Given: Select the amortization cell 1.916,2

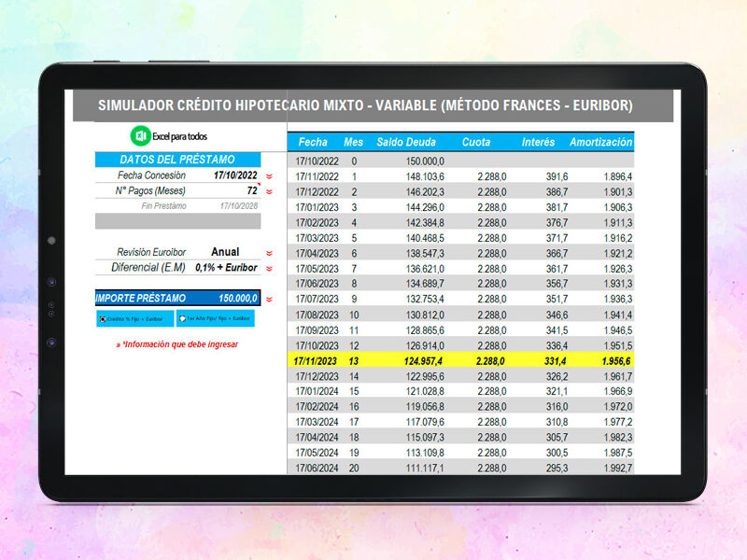Looking at the screenshot, I should (x=618, y=238).
